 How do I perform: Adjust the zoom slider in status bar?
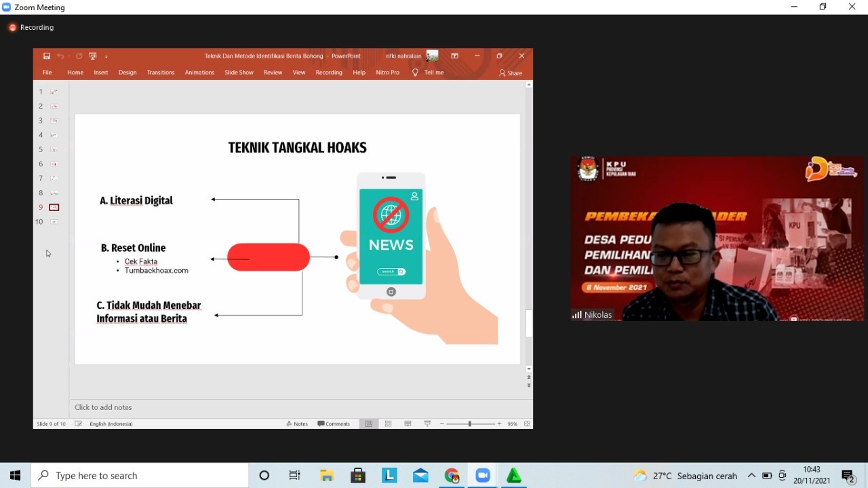470,424
